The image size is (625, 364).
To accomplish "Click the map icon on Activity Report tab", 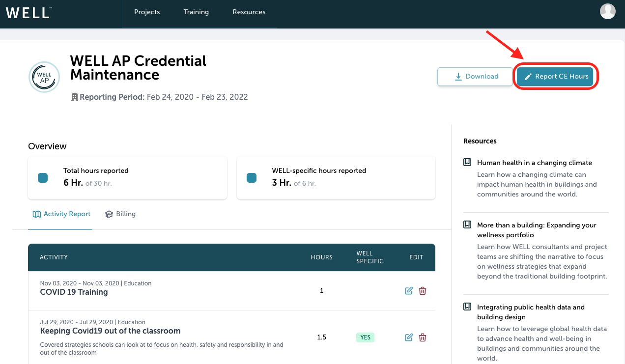I will [x=36, y=214].
